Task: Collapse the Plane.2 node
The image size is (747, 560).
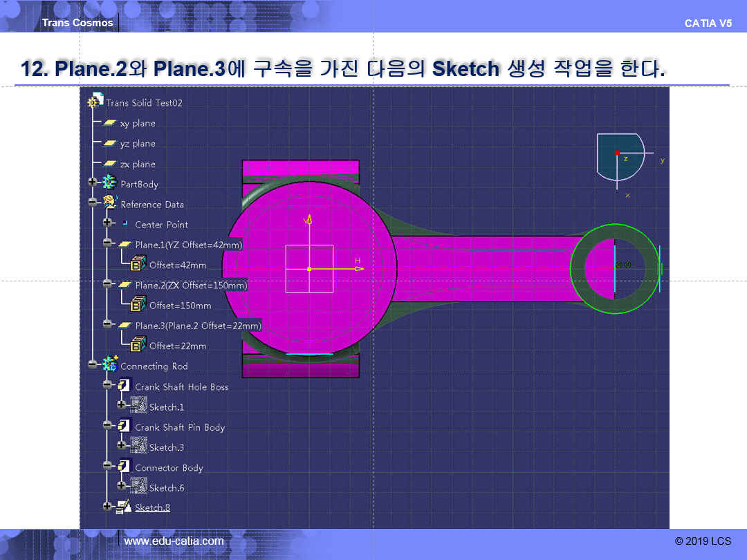Action: (x=107, y=283)
